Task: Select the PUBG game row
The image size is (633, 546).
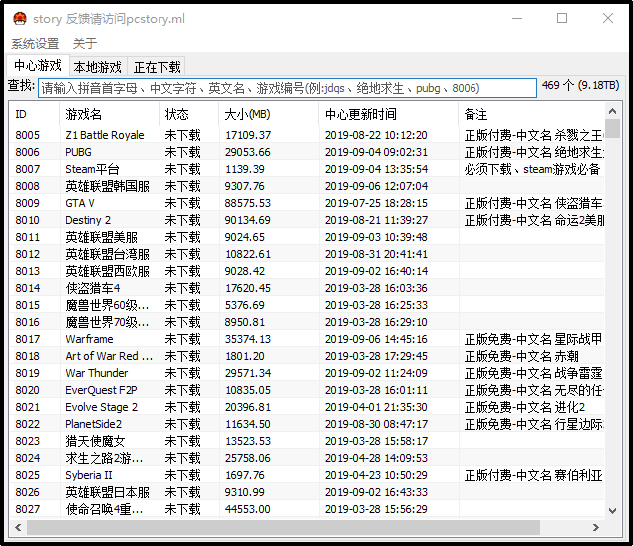Action: [307, 152]
